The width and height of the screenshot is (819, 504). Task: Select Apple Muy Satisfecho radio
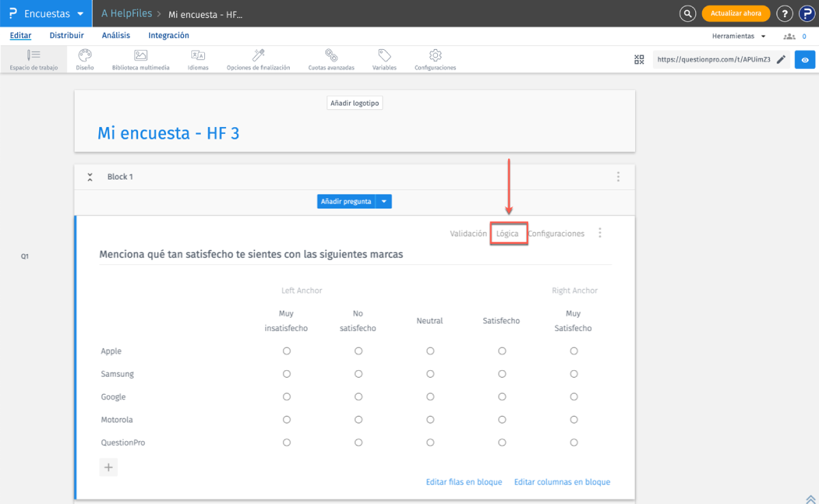click(574, 351)
